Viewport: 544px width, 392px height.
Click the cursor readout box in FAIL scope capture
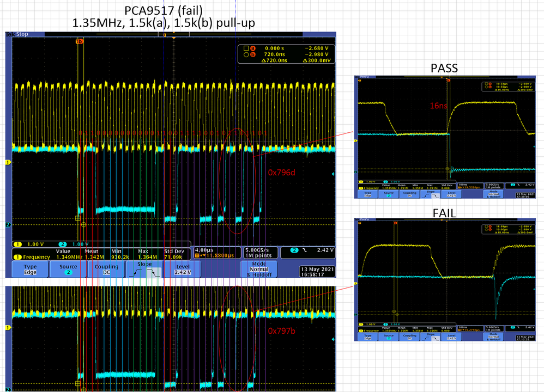coord(509,229)
